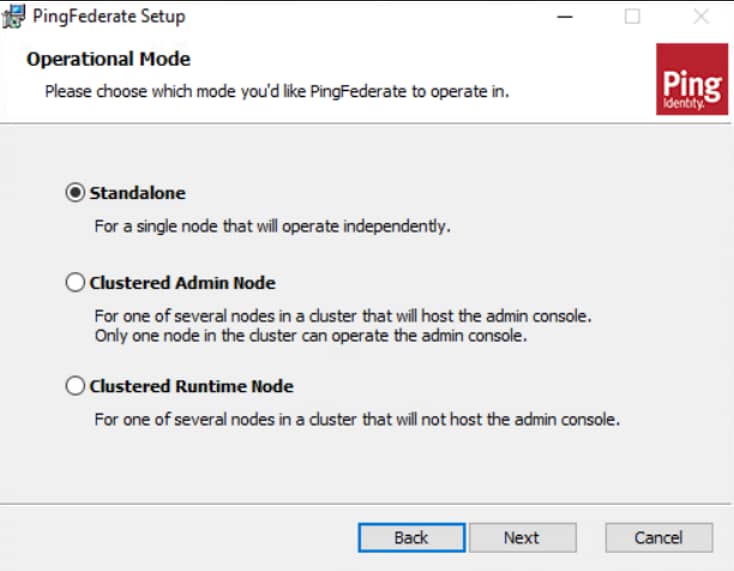The height and width of the screenshot is (571, 734).
Task: Select the Standalone radio circle
Action: pyautogui.click(x=75, y=193)
